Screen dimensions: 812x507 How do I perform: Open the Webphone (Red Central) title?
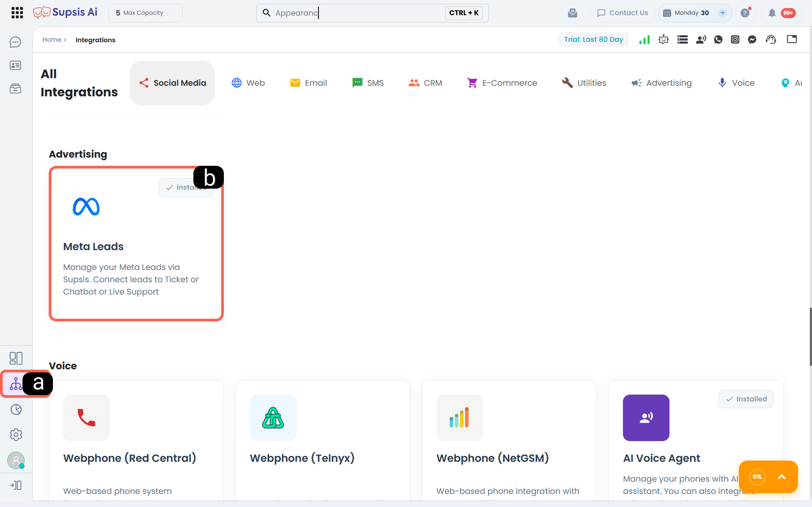pyautogui.click(x=129, y=458)
